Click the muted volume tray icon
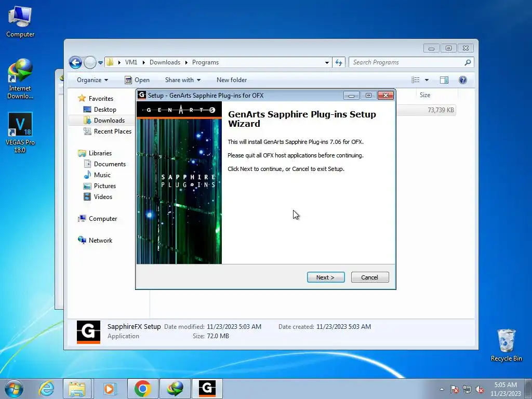532x399 pixels. click(x=480, y=389)
